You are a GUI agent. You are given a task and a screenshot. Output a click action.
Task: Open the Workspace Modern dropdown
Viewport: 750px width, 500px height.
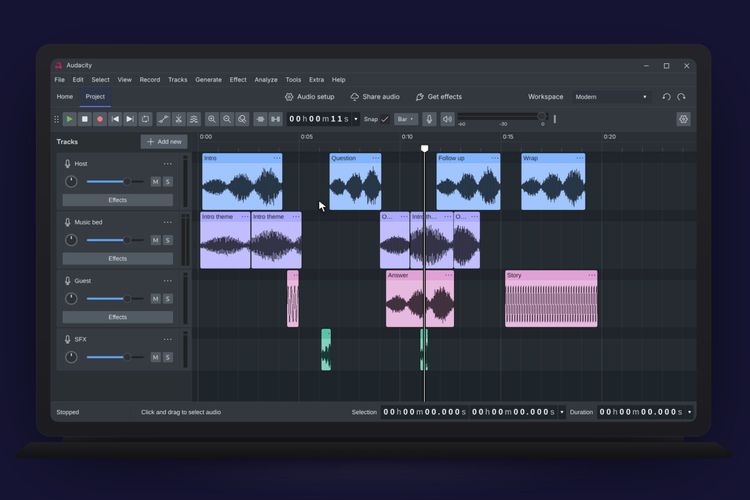(x=611, y=97)
